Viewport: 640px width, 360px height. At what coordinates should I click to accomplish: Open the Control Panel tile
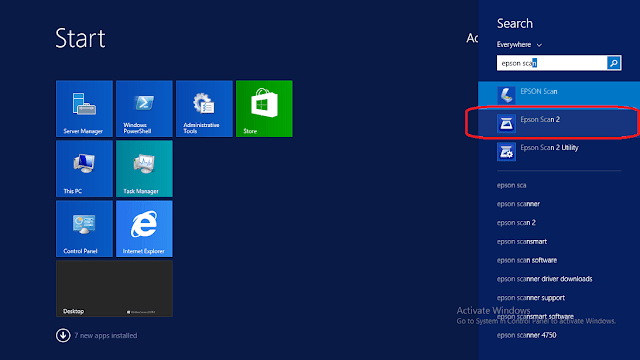coord(84,229)
